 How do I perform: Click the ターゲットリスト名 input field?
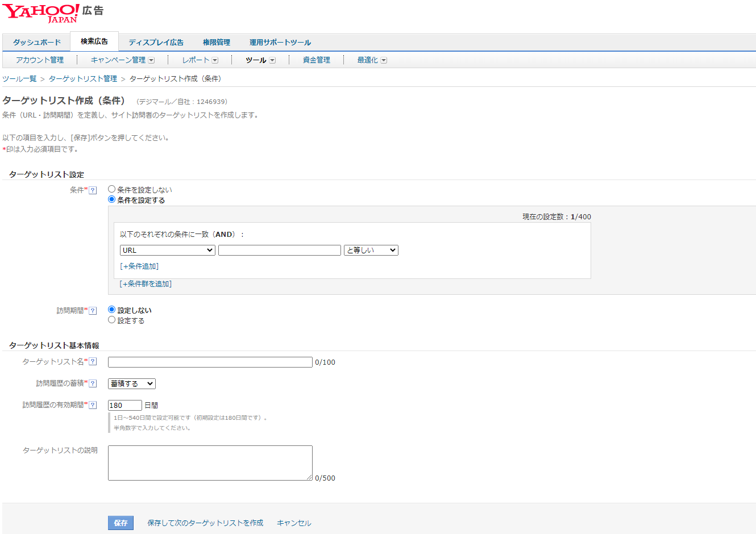(210, 362)
